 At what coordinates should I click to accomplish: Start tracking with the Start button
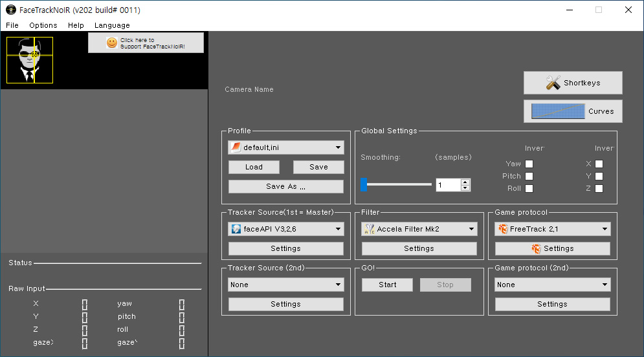tap(387, 285)
